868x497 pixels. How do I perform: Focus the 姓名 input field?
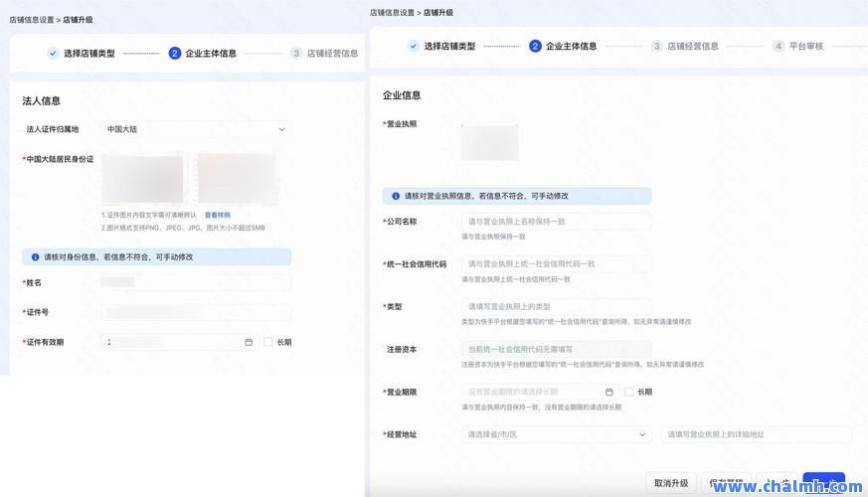[x=197, y=282]
